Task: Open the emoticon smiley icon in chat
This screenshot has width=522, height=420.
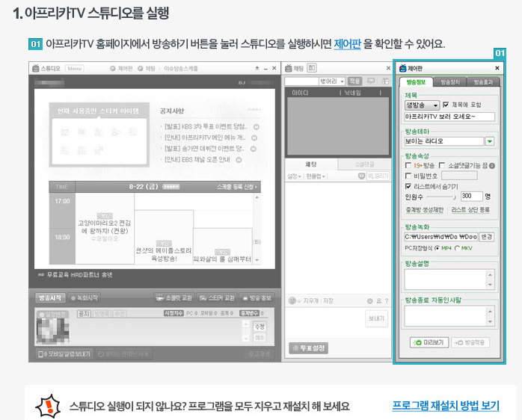Action: pyautogui.click(x=292, y=300)
